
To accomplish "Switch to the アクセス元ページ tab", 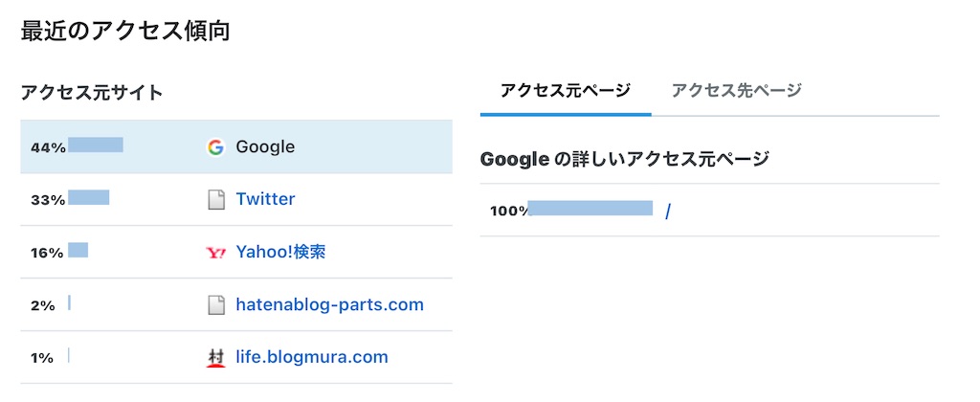I will 565,91.
